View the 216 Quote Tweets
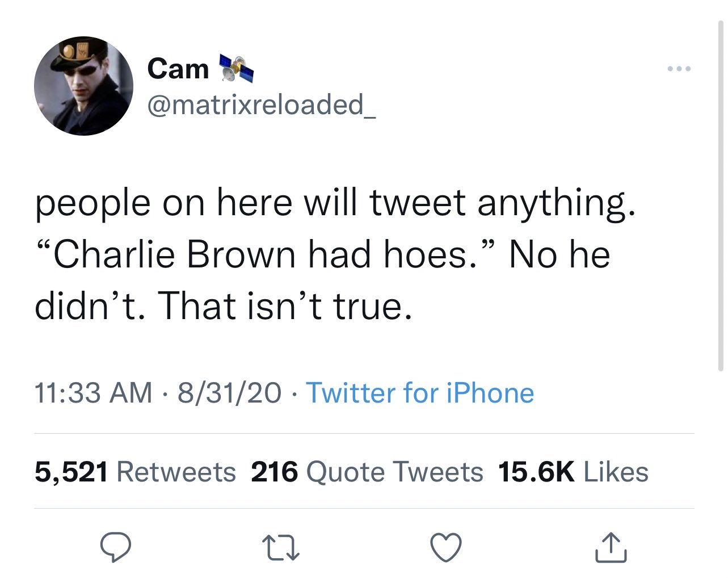 click(367, 472)
